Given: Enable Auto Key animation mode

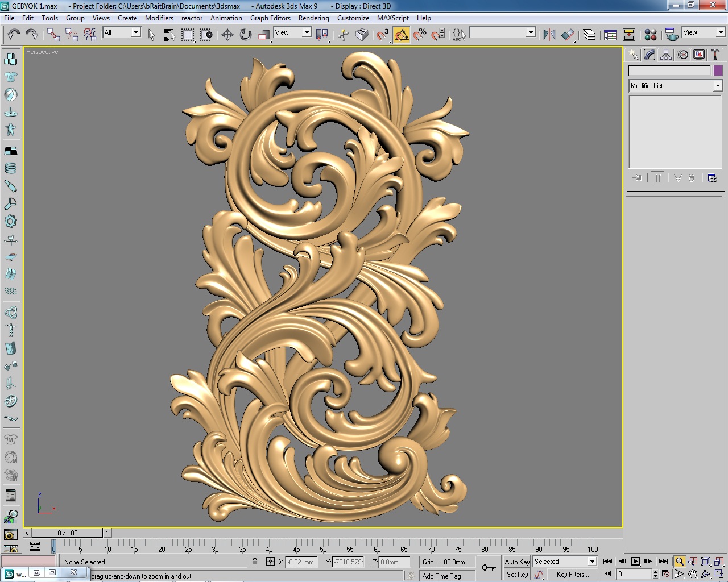Looking at the screenshot, I should [x=517, y=562].
